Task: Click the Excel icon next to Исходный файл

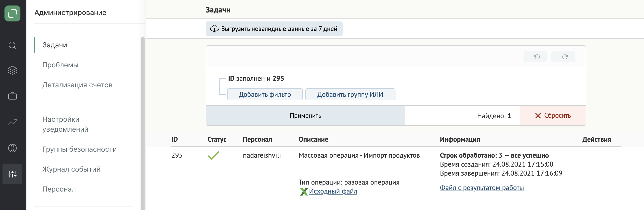Action: pos(304,192)
